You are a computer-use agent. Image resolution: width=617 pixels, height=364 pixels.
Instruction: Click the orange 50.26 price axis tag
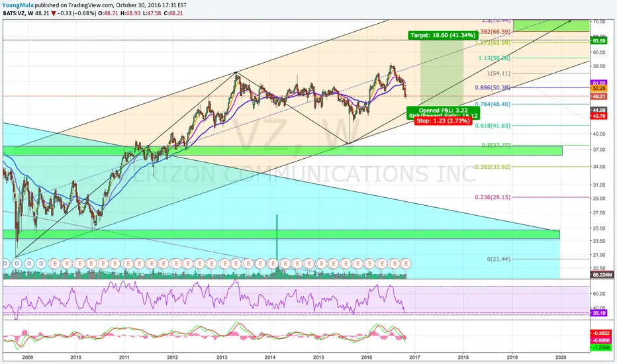coord(599,89)
